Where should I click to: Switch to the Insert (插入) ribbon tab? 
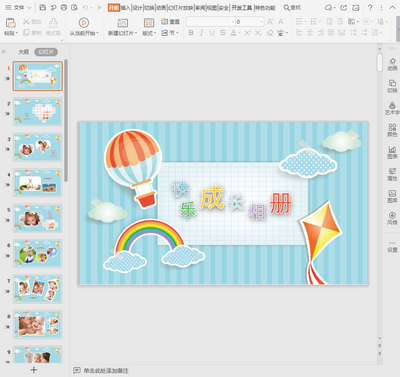(x=126, y=7)
